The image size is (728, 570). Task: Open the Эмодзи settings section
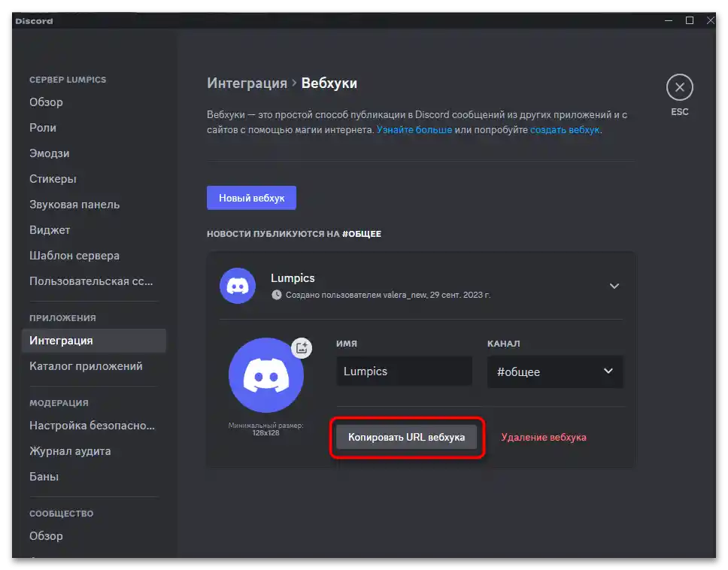click(49, 153)
